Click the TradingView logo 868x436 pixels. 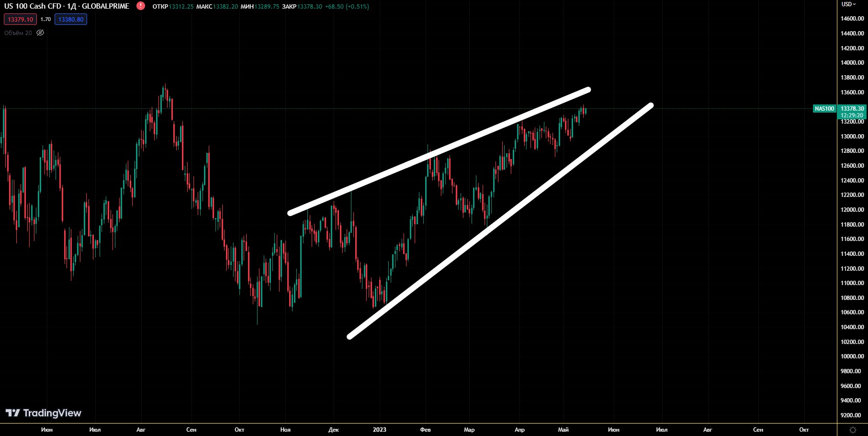43,413
